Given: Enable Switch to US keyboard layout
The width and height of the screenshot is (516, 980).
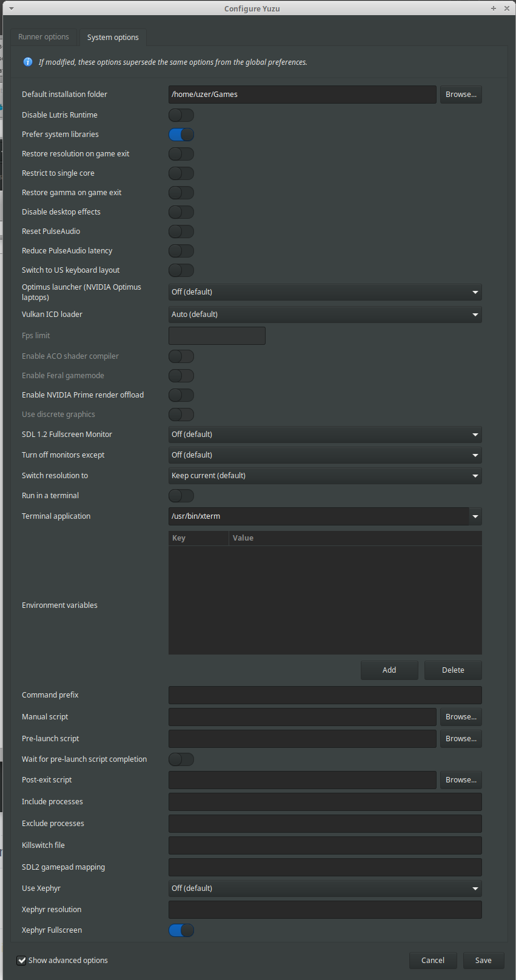Looking at the screenshot, I should [x=181, y=270].
